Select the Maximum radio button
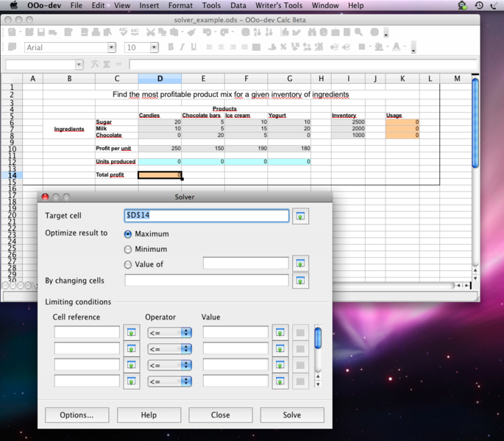 click(x=128, y=234)
